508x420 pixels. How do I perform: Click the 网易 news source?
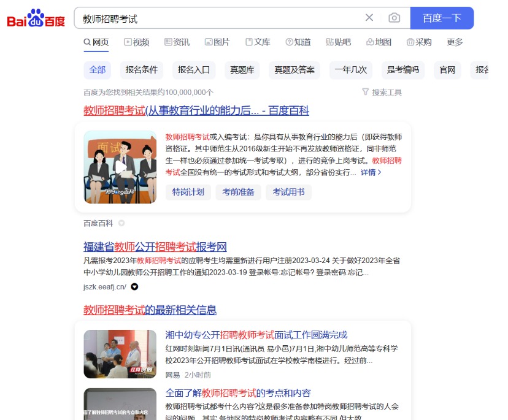[x=172, y=375]
